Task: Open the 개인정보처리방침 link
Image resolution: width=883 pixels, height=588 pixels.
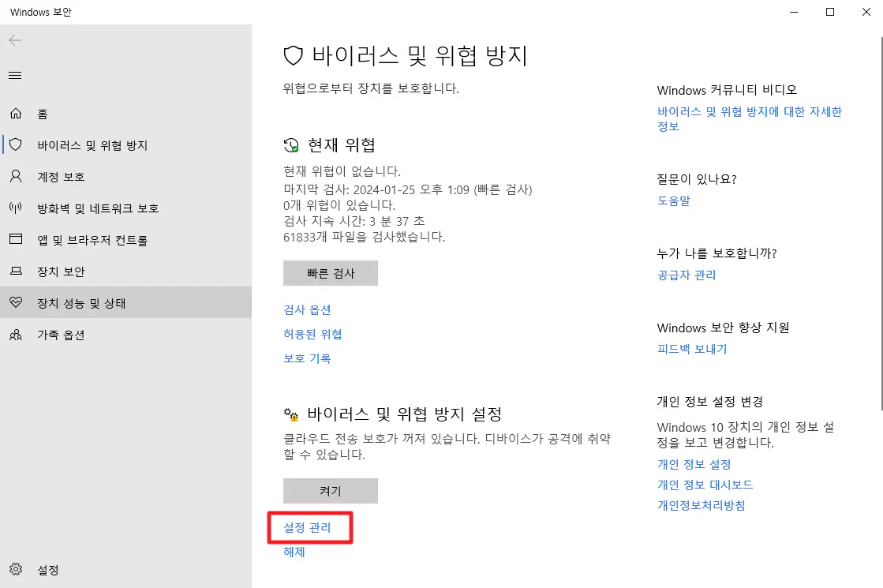Action: click(701, 505)
